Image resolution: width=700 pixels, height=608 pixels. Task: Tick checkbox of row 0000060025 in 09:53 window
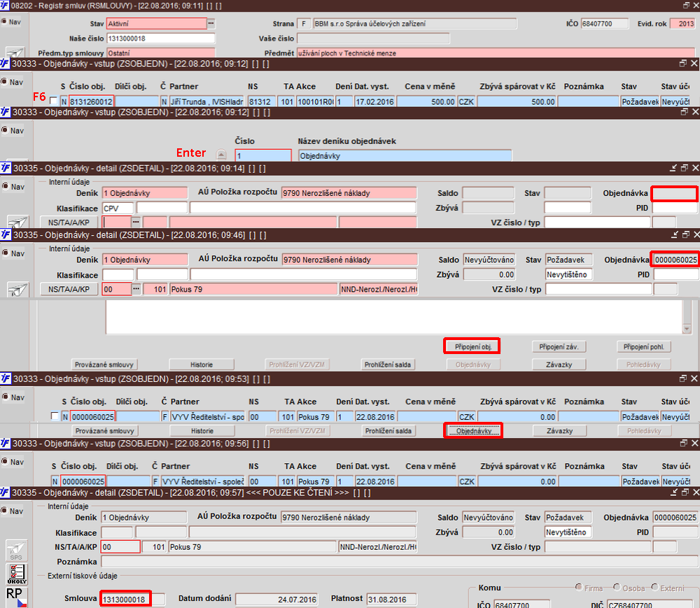[55, 416]
